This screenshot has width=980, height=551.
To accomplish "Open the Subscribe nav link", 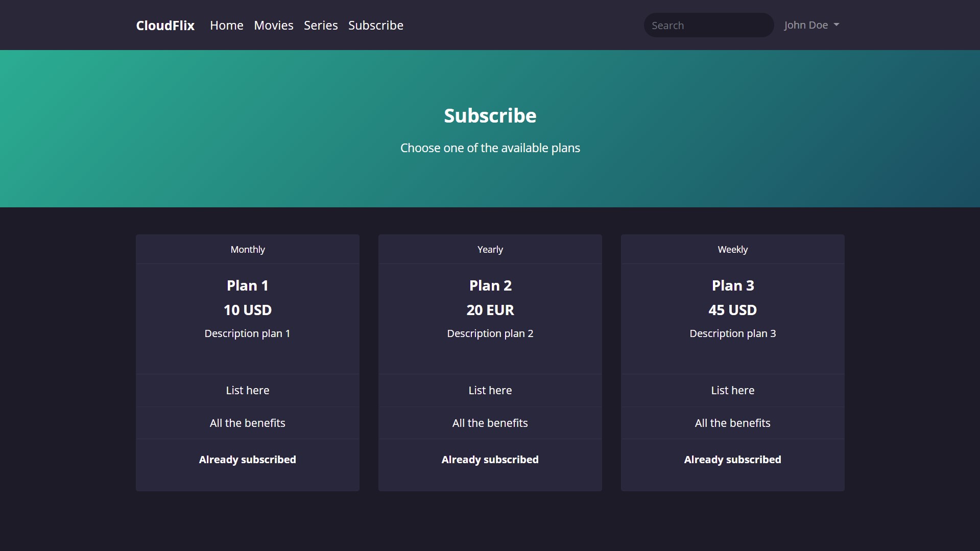I will 376,25.
